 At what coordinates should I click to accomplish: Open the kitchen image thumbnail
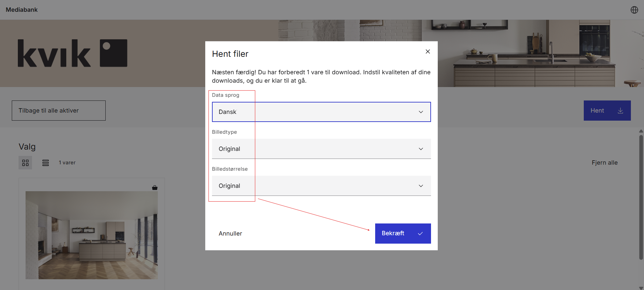click(x=92, y=235)
